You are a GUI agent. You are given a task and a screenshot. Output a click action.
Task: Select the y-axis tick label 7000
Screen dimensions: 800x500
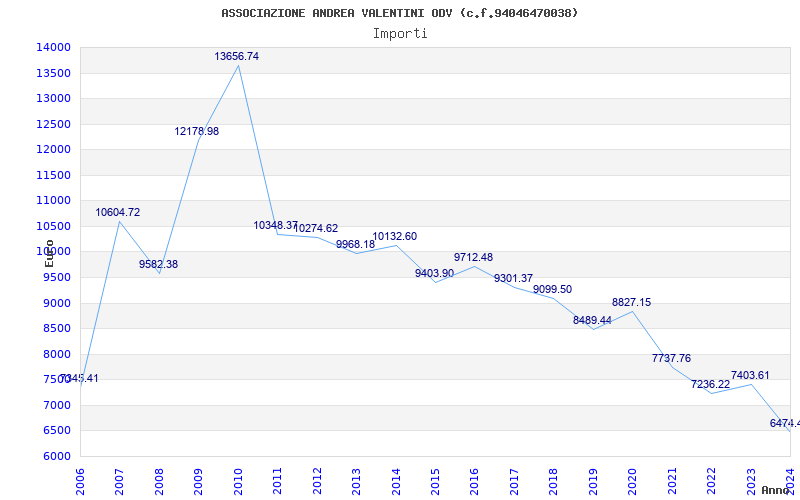tap(56, 406)
